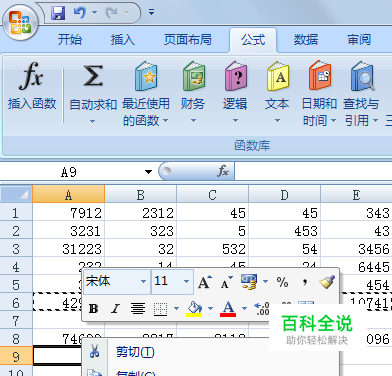392x376 pixels.
Task: Open the 宋体 font name dropdown
Action: (143, 282)
